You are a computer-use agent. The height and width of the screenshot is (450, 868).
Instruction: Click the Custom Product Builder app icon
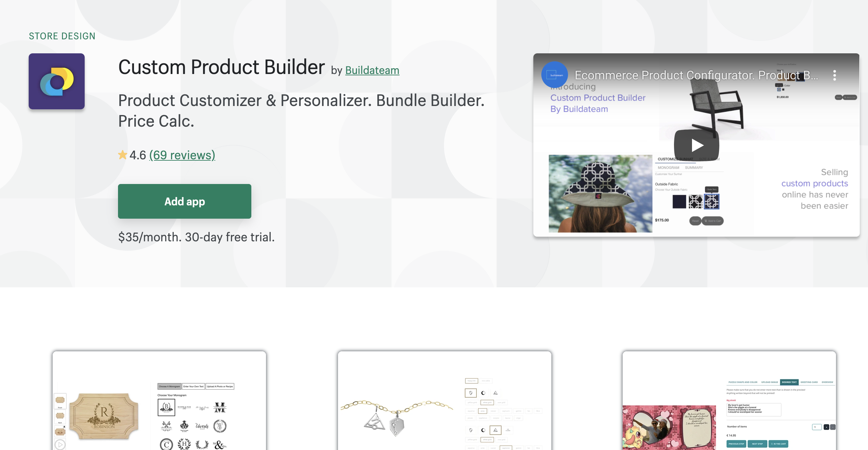pos(57,81)
